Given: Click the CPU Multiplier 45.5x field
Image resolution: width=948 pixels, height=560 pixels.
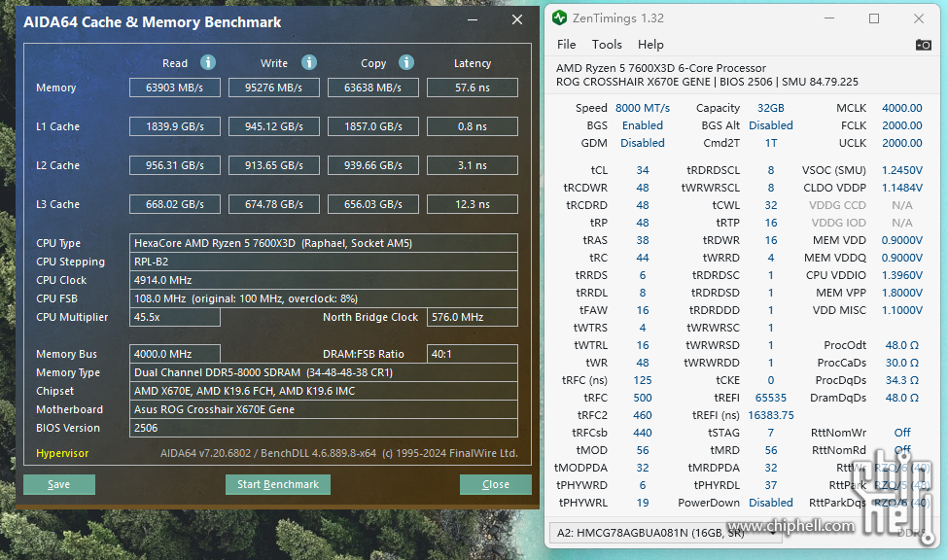Looking at the screenshot, I should click(175, 317).
